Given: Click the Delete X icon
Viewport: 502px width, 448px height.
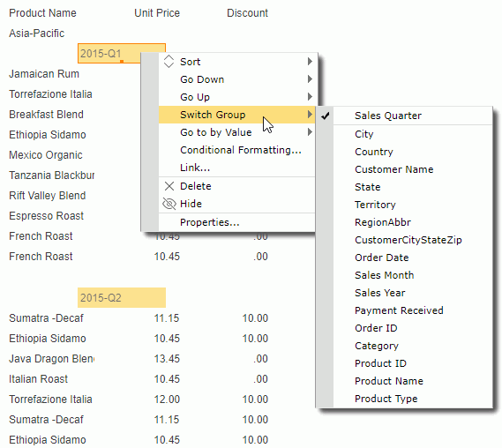Looking at the screenshot, I should click(x=169, y=186).
